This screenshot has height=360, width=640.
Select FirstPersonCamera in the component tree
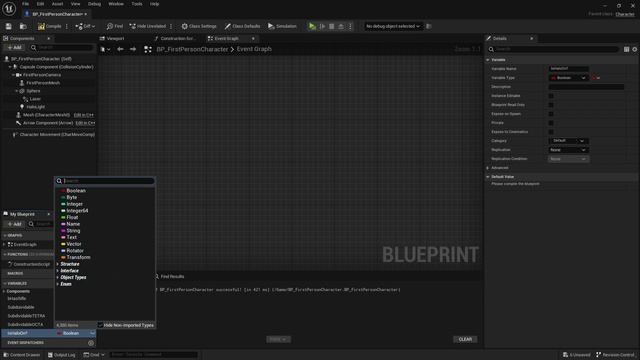point(42,75)
